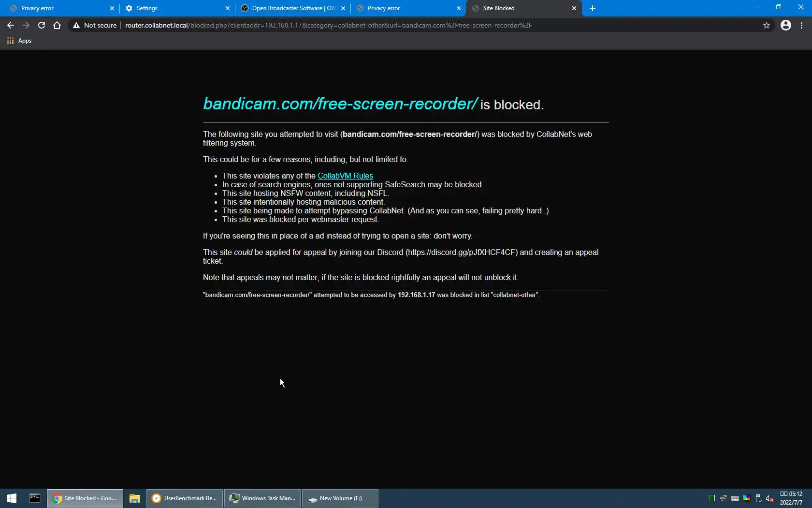Close the first Privacy error tab
Screen dimensions: 812x508
click(x=112, y=8)
